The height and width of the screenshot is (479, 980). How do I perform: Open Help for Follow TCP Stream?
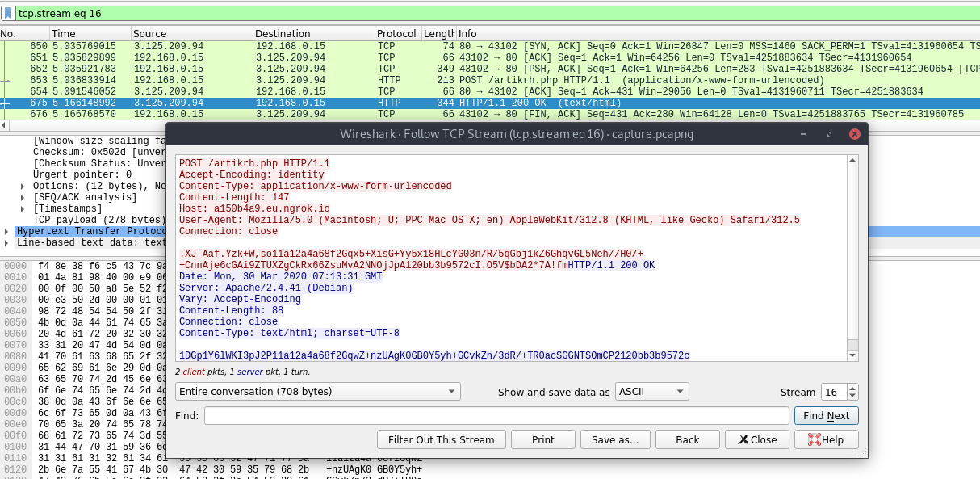pyautogui.click(x=826, y=439)
